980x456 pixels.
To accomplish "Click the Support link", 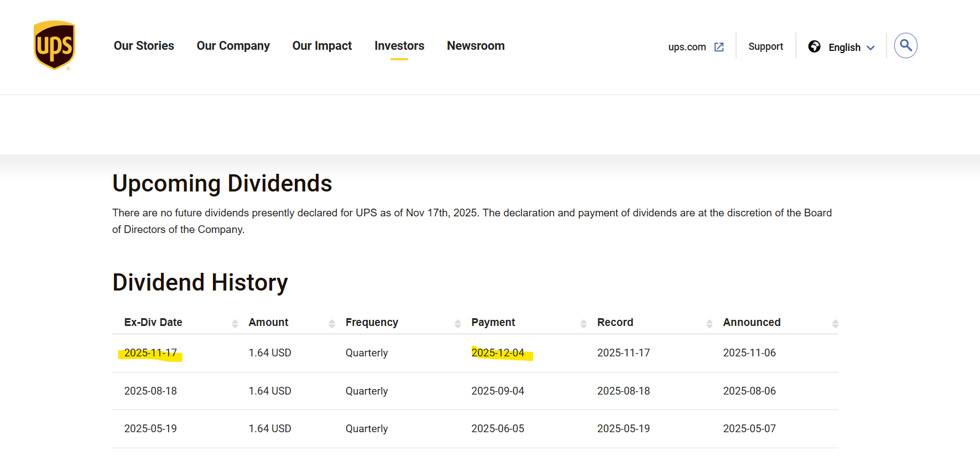I will [x=765, y=46].
